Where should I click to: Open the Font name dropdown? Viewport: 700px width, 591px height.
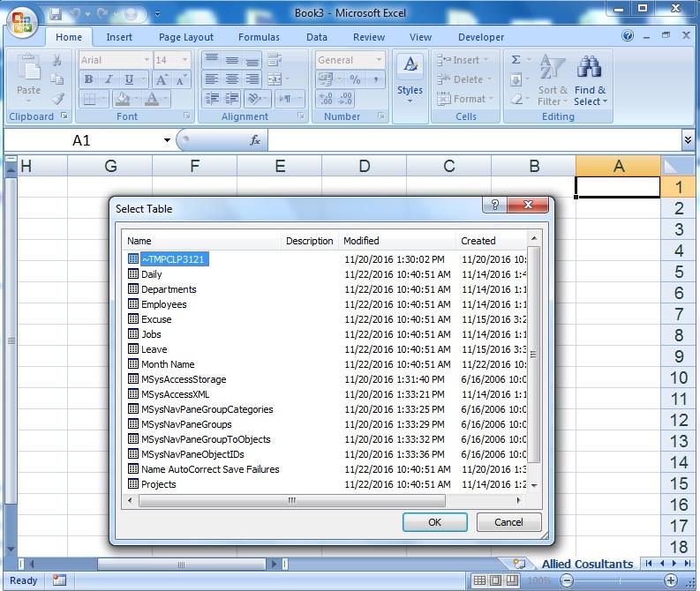147,60
